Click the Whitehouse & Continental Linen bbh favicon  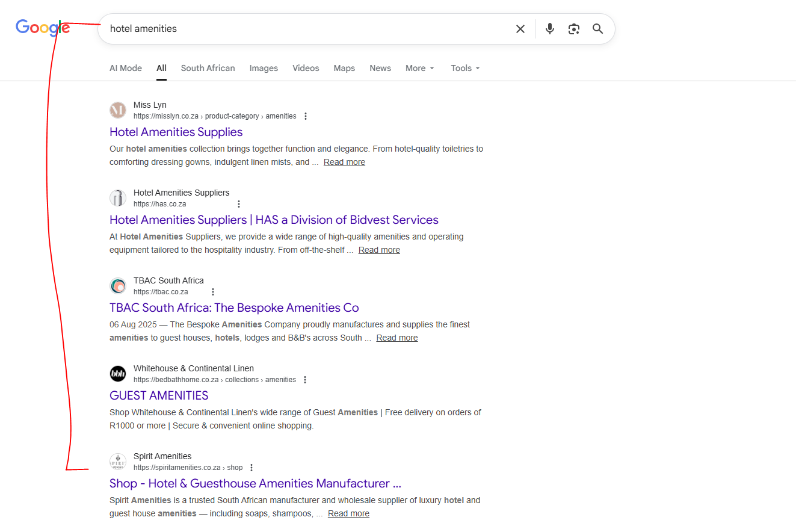(x=118, y=374)
